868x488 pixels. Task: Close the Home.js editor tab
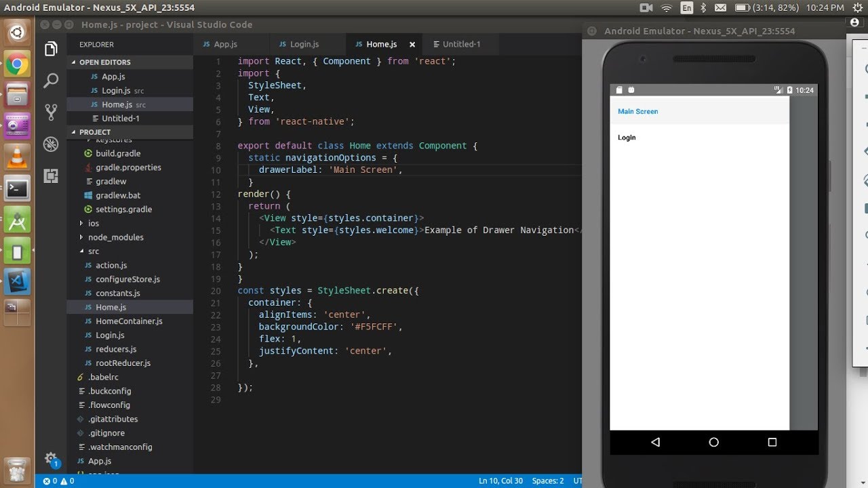coord(412,44)
